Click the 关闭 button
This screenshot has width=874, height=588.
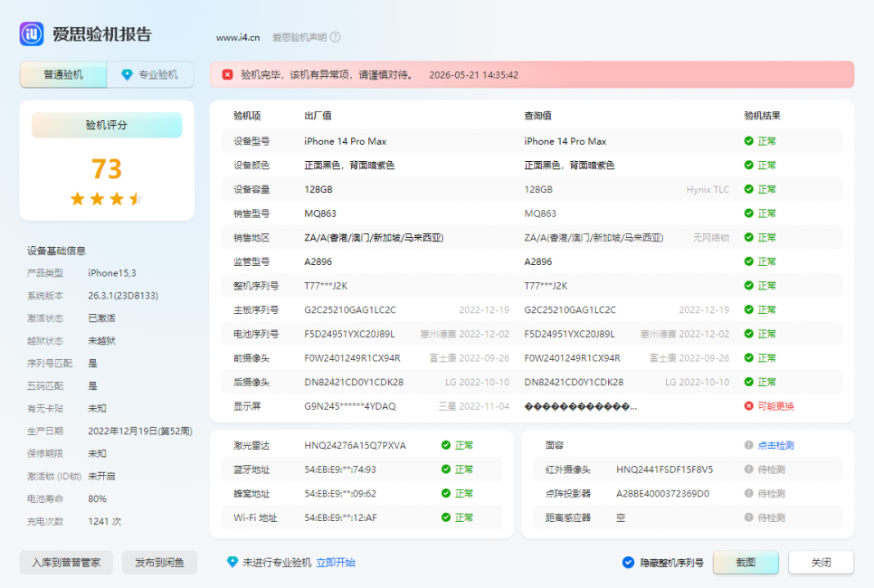tap(821, 563)
